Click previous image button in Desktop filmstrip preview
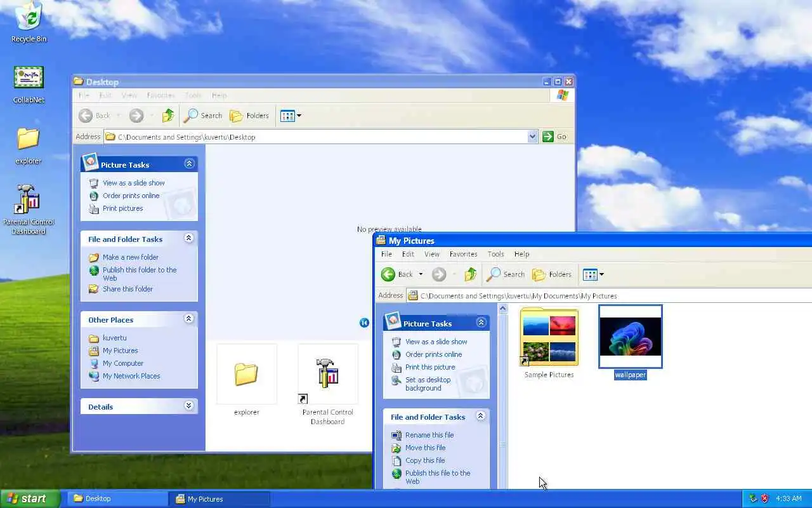 click(x=364, y=323)
